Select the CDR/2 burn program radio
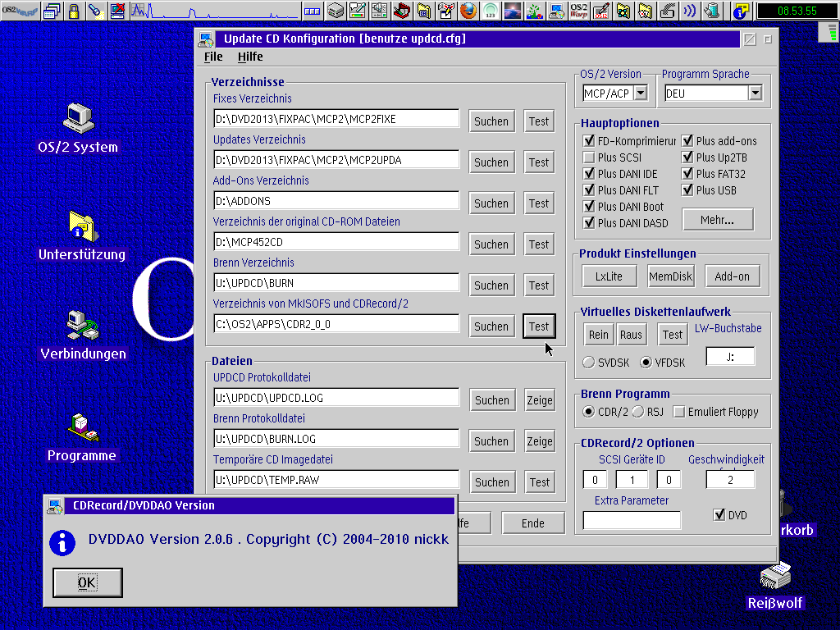Image resolution: width=840 pixels, height=630 pixels. click(589, 412)
